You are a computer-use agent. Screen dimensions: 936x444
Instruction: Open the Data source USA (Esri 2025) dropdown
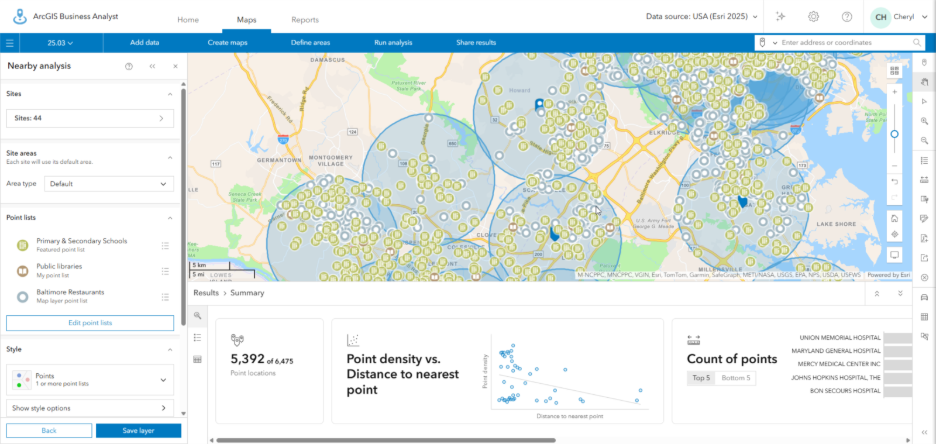[702, 17]
